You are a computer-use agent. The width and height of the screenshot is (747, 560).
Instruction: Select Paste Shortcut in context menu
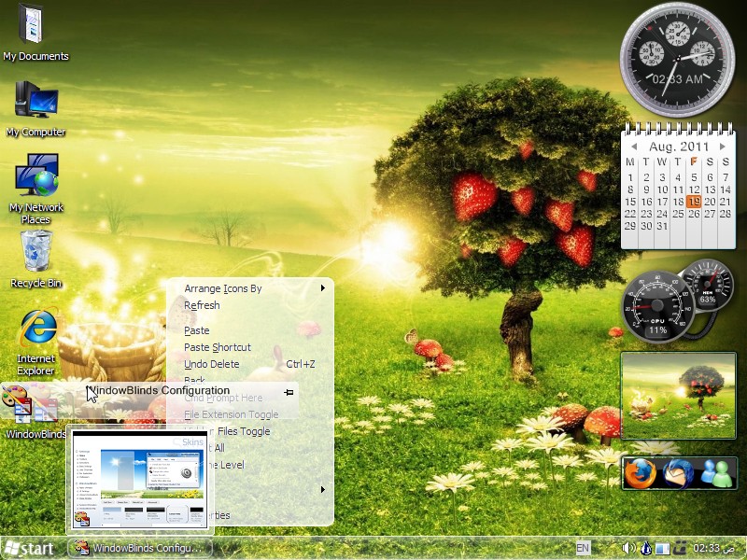tap(218, 347)
